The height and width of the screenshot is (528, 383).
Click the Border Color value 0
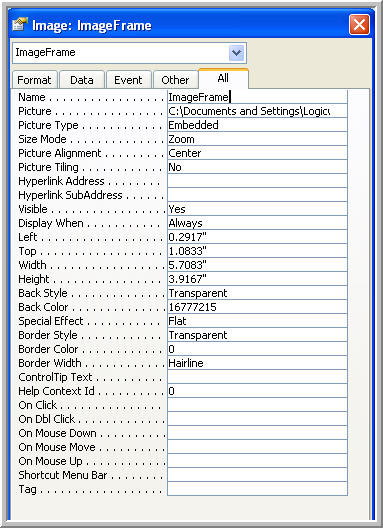[257, 349]
